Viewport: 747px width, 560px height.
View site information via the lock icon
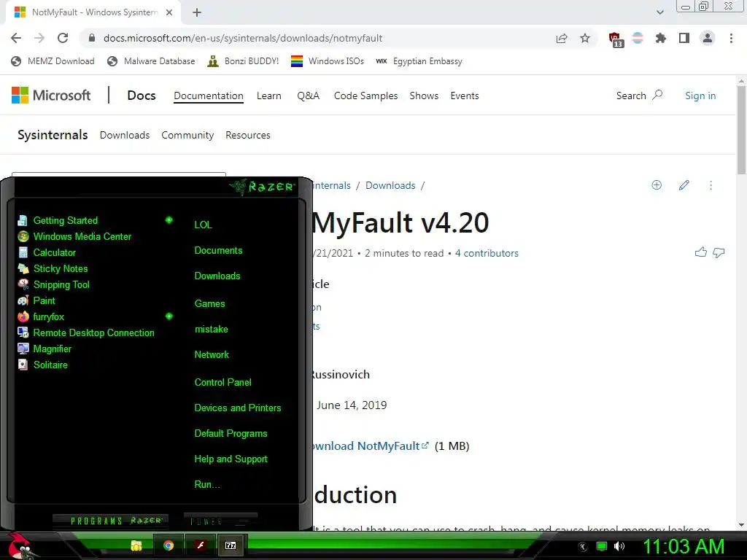point(92,38)
